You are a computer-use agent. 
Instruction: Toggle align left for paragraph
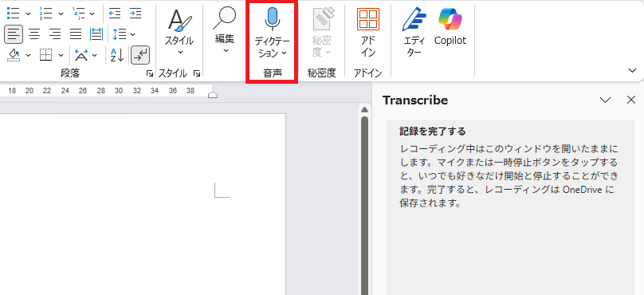(x=14, y=34)
